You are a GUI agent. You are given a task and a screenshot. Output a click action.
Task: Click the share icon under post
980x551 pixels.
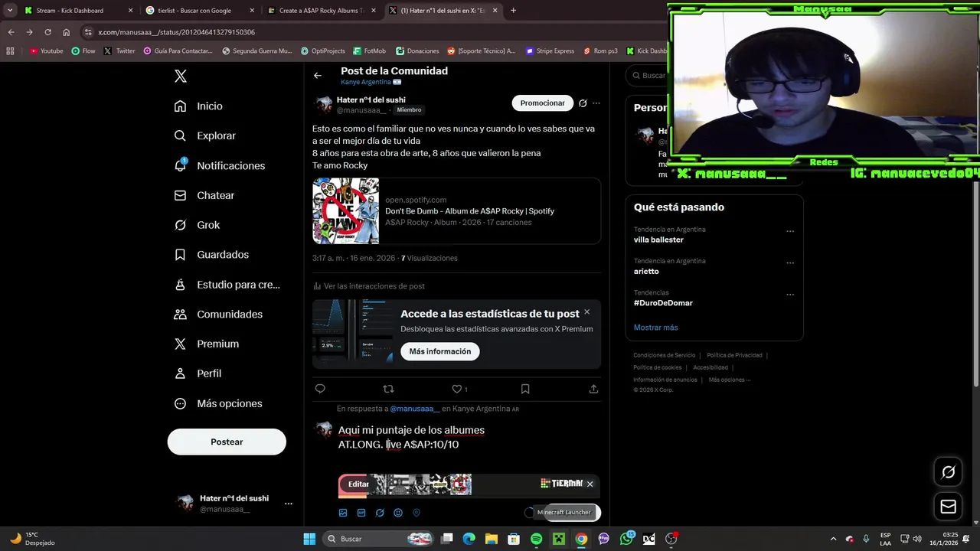[x=593, y=389]
